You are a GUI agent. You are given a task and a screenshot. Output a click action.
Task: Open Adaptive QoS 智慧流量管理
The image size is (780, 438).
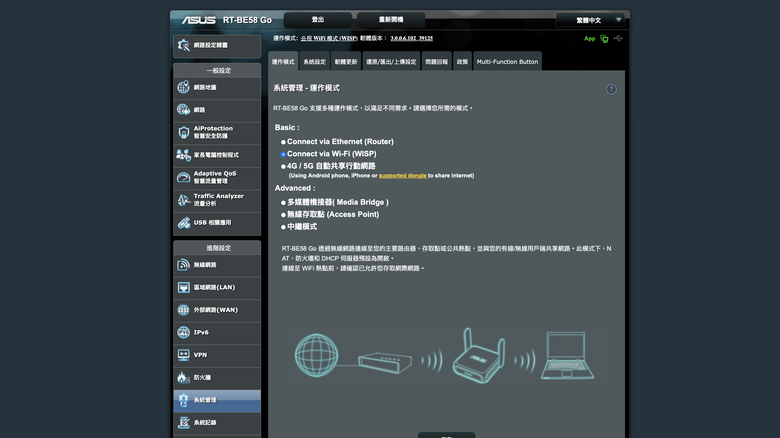[217, 178]
